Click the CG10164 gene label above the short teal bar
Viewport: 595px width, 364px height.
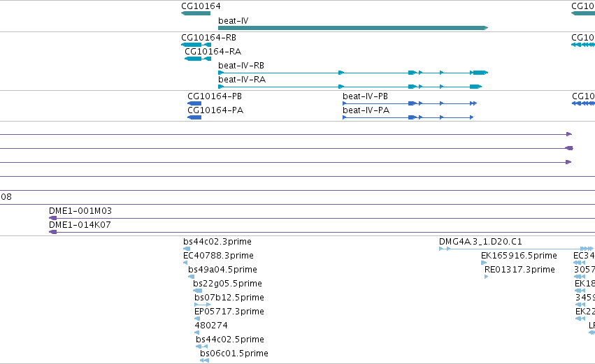201,6
